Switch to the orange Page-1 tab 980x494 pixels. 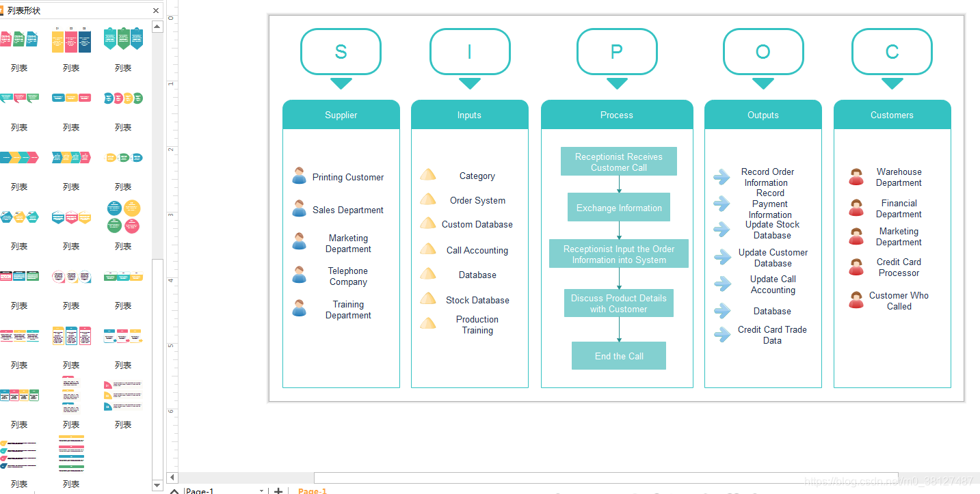point(313,491)
